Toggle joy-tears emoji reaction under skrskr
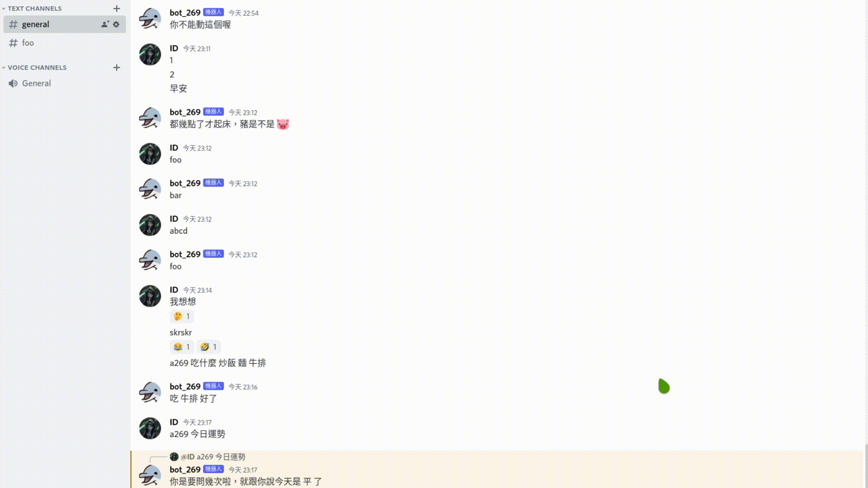868x488 pixels. pyautogui.click(x=182, y=347)
